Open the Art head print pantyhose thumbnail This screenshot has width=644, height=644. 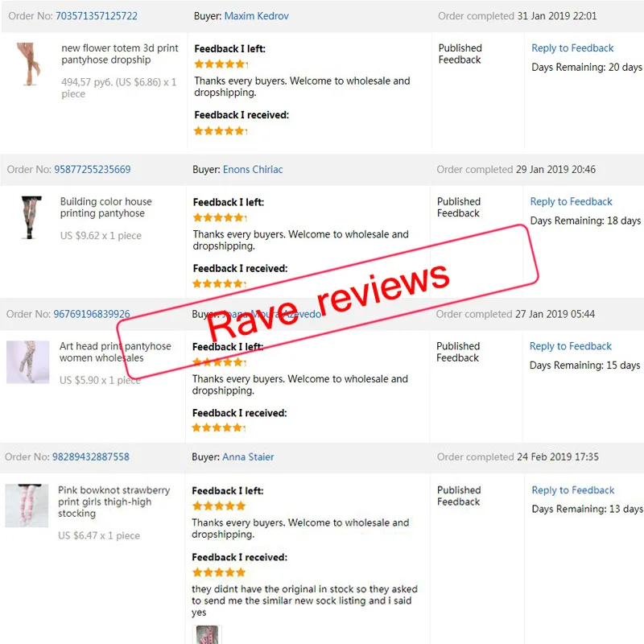pyautogui.click(x=28, y=362)
